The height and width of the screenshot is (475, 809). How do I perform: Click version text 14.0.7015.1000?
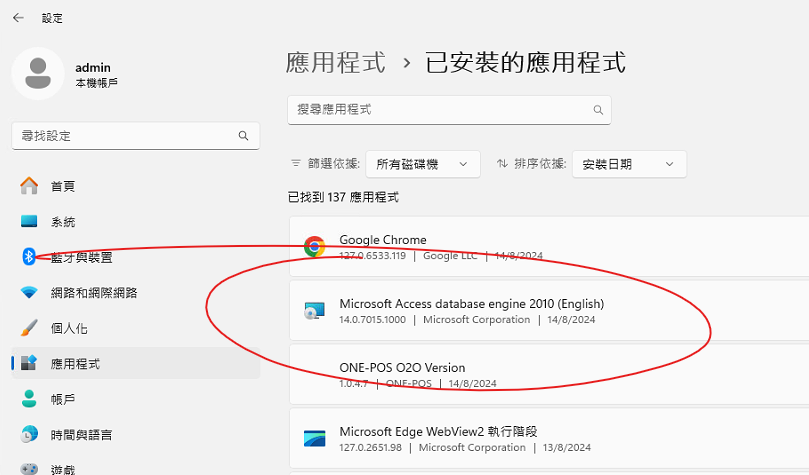pos(373,320)
